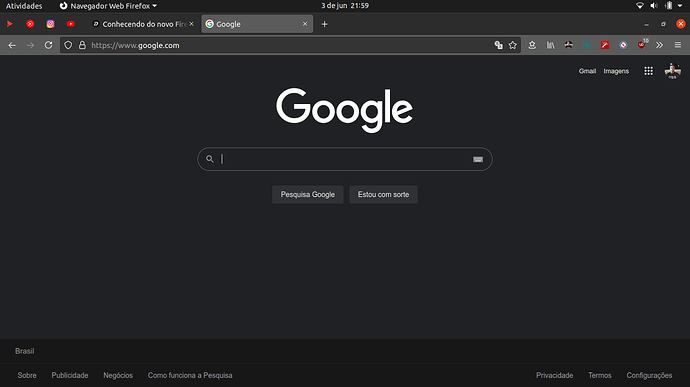Viewport: 690px width, 387px height.
Task: Click the Google logo
Action: [345, 110]
